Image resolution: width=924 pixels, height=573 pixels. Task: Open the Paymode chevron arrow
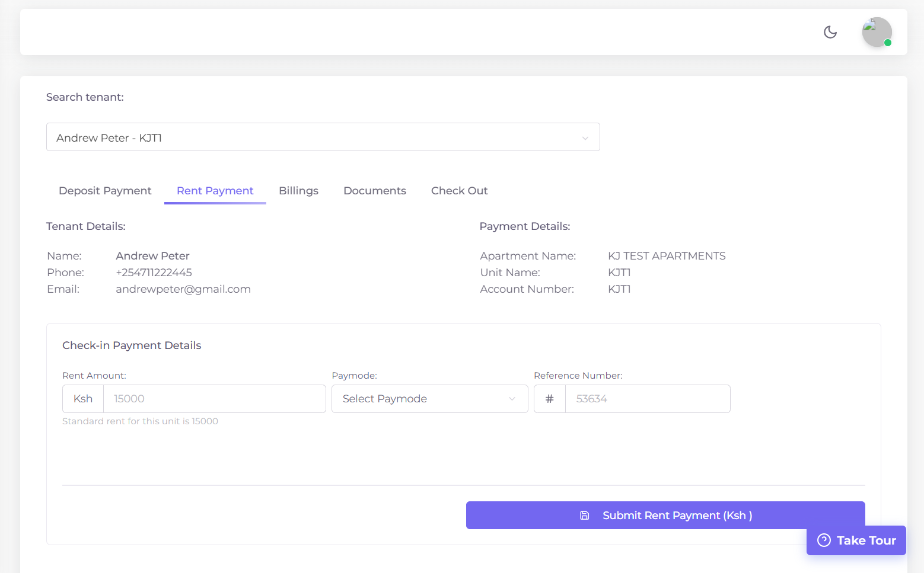(512, 399)
